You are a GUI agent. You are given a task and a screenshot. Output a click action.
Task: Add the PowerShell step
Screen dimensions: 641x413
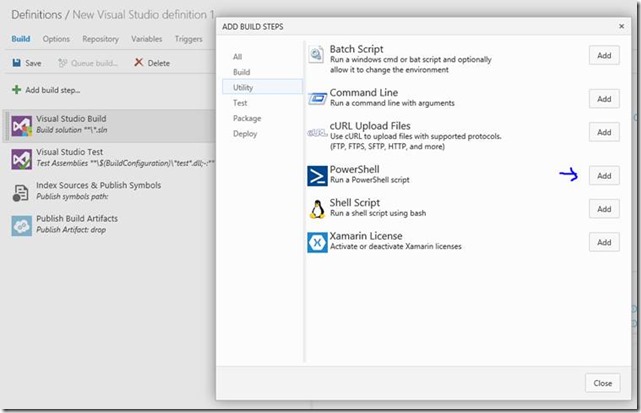604,175
